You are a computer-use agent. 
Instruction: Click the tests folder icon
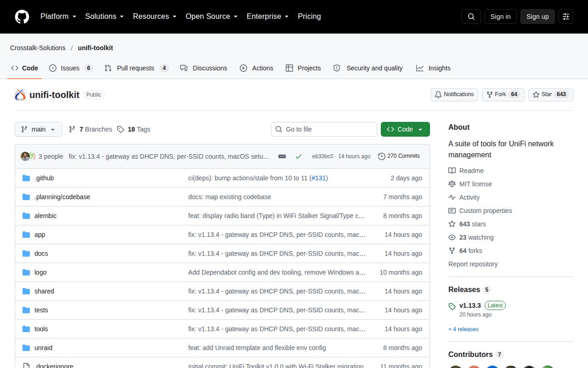click(x=26, y=310)
